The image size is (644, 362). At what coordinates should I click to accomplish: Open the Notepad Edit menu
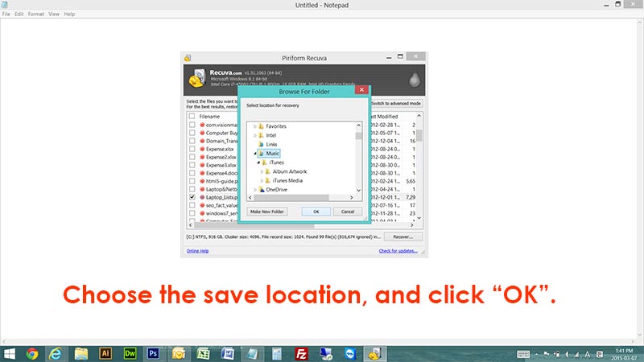[x=19, y=14]
